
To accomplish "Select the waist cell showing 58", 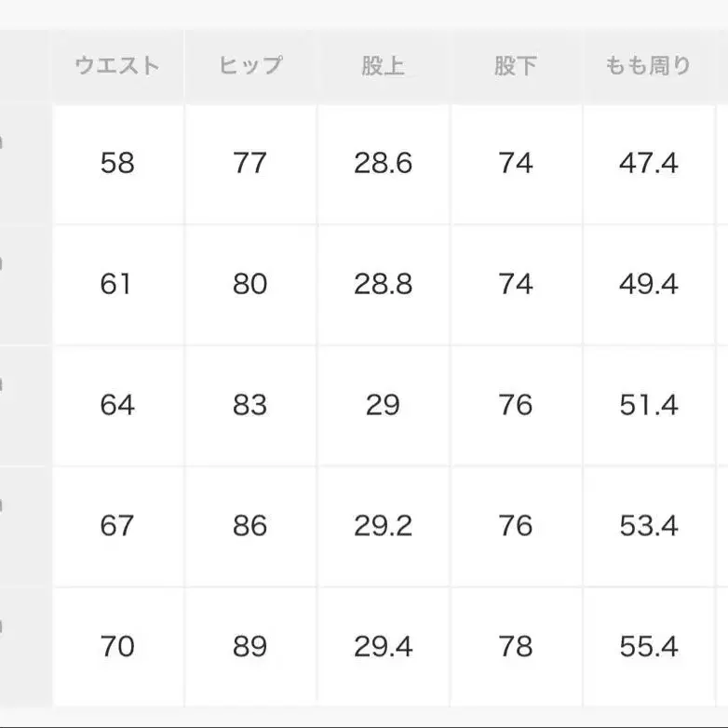I will point(117,164).
